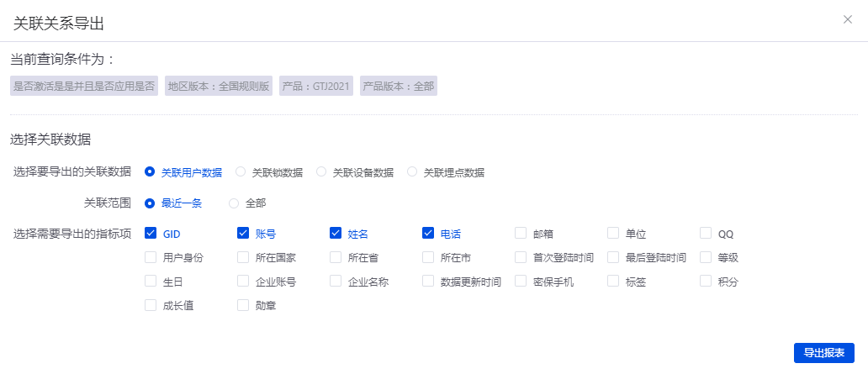Close the 关联关系导出 dialog
Image resolution: width=868 pixels, height=374 pixels.
coord(848,19)
